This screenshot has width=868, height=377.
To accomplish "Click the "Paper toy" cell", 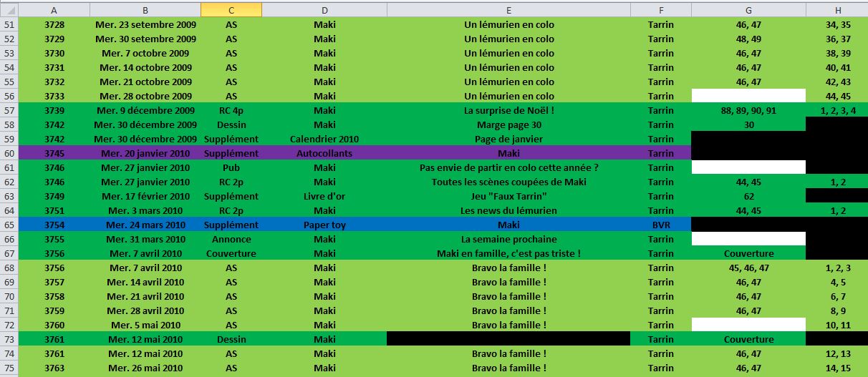I will click(324, 225).
